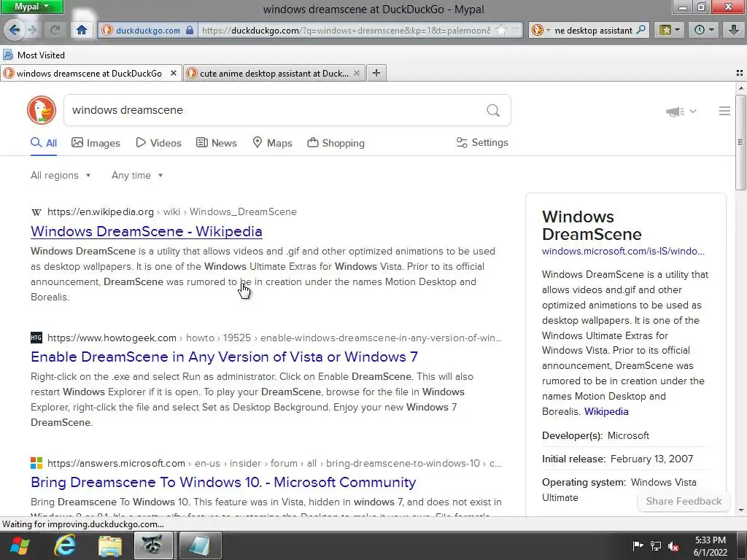Select the windows dreamscene tab
This screenshot has width=747, height=560.
point(90,73)
